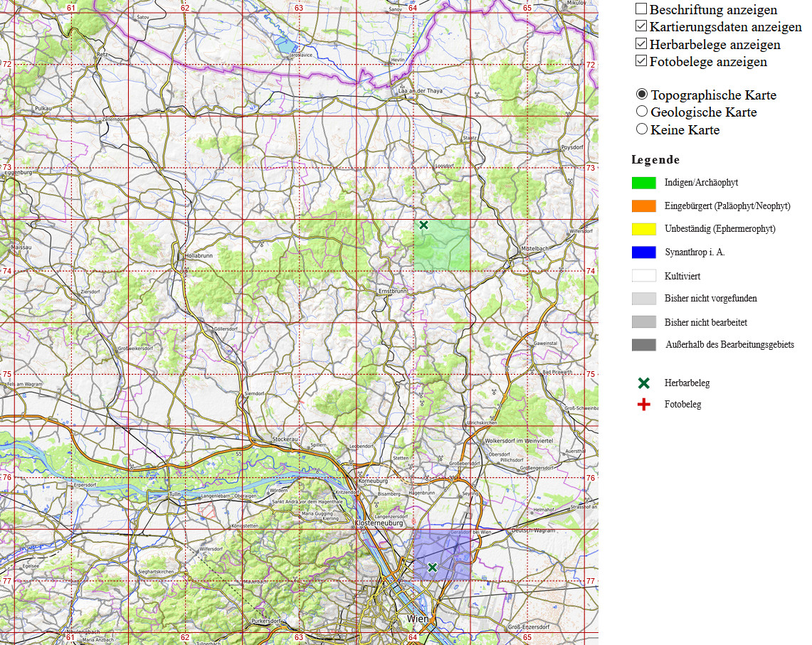Select the Topographische Karte radio button
The width and height of the screenshot is (812, 645).
coord(642,95)
